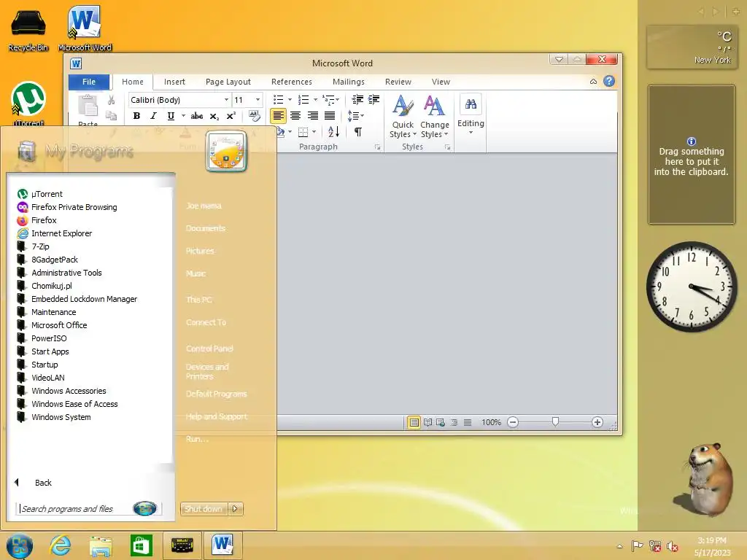Click the muted volume tray icon
The height and width of the screenshot is (560, 747).
(x=672, y=546)
